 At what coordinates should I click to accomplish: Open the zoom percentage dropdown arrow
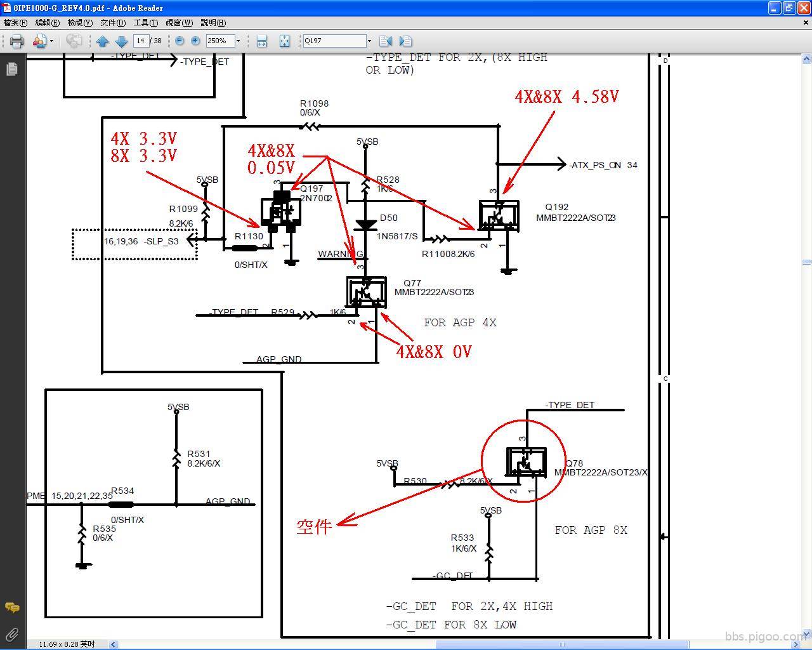pyautogui.click(x=239, y=41)
